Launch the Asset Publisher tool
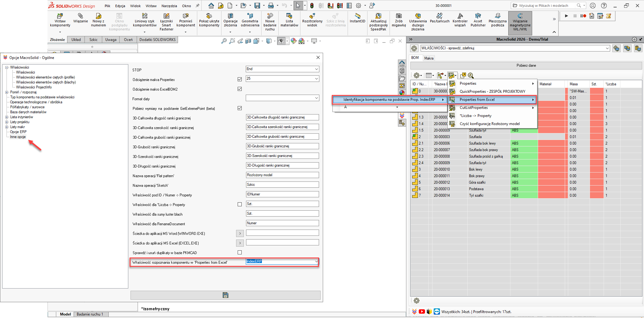This screenshot has width=644, height=318. [478, 20]
